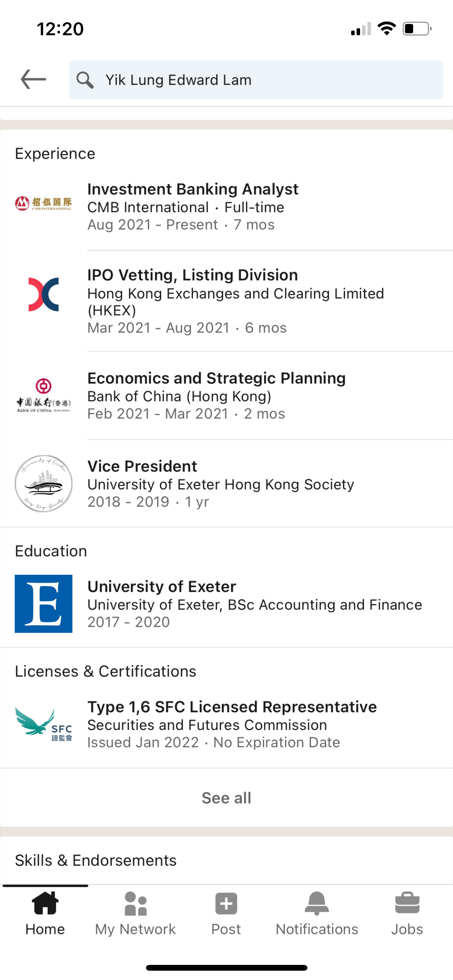Open the IPO Vetting, Listing Division entry

click(192, 275)
